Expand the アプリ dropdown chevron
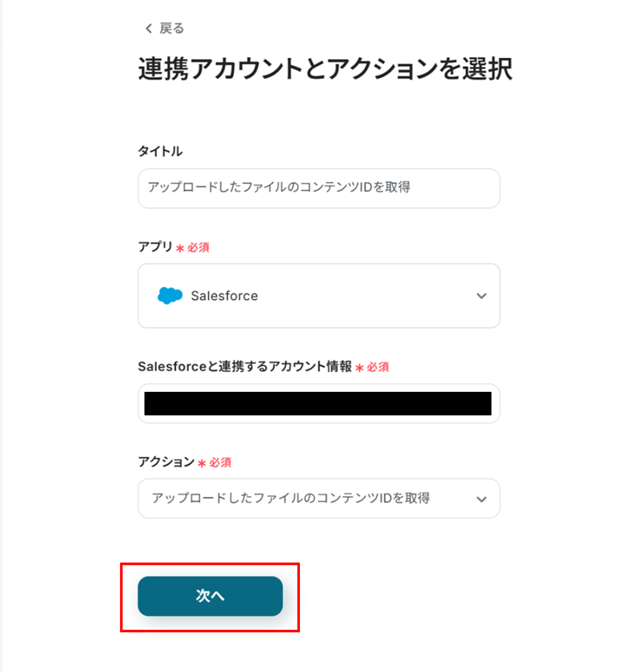The image size is (641, 672). point(481,296)
